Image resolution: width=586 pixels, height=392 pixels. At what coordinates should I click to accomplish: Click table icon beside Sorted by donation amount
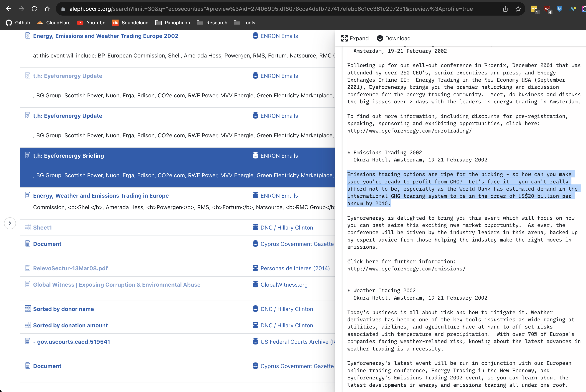pyautogui.click(x=28, y=325)
